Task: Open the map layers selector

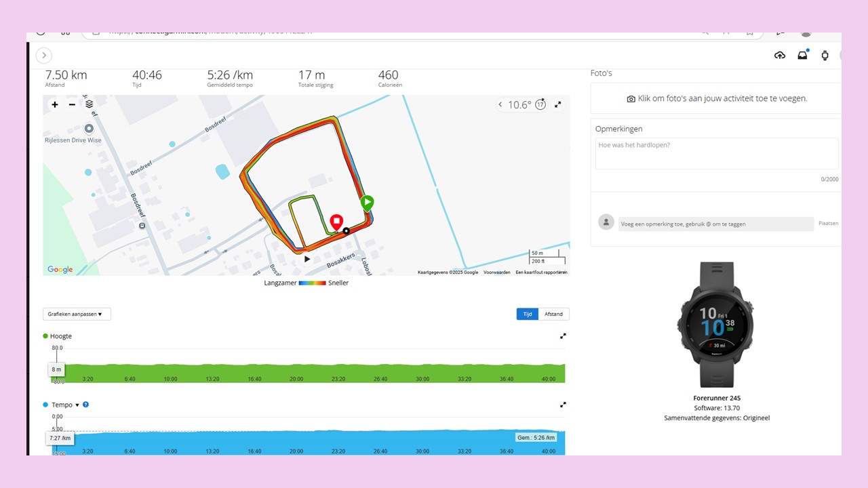Action: (x=89, y=104)
